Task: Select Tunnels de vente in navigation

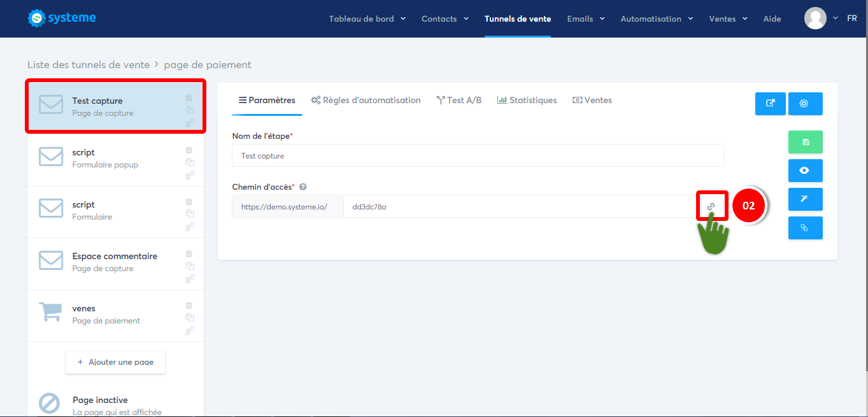Action: click(518, 18)
